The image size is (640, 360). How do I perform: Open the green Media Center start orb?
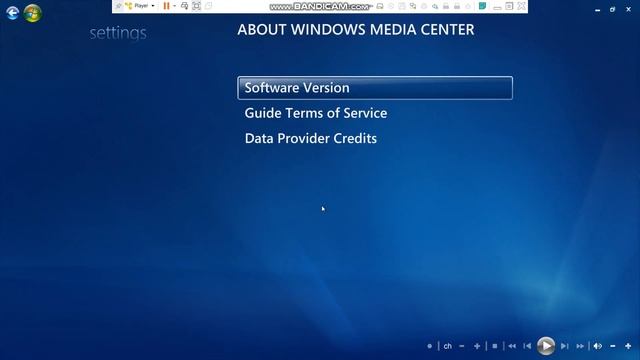pos(32,13)
